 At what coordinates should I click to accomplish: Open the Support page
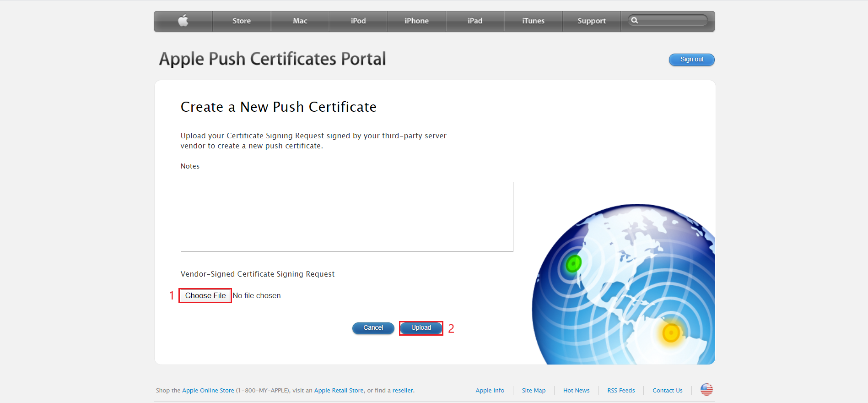click(591, 21)
